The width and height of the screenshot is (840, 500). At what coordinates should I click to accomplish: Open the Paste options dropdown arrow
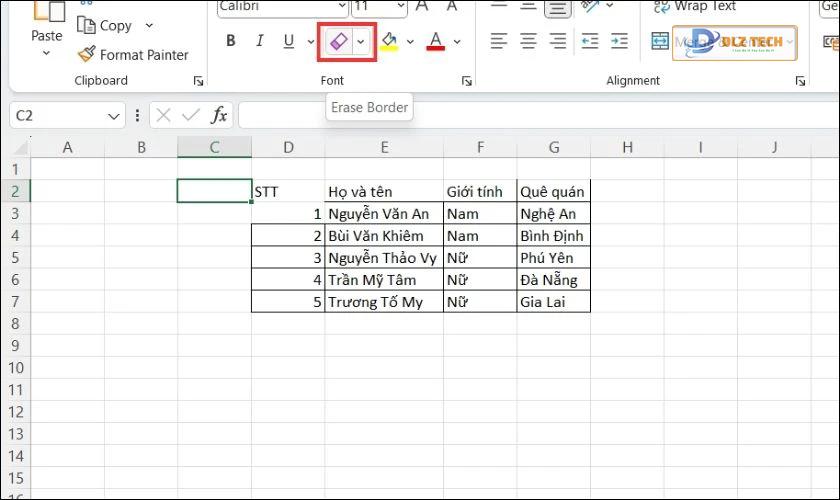coord(47,53)
